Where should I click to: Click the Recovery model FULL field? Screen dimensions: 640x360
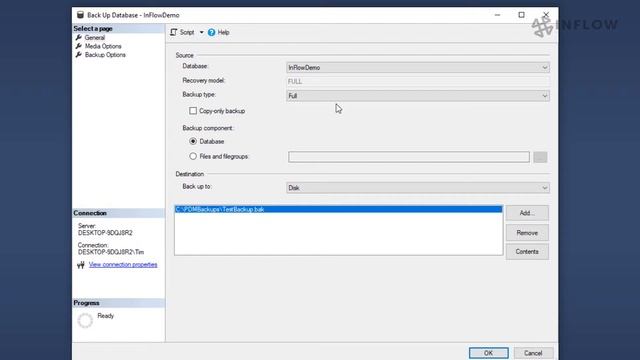418,81
